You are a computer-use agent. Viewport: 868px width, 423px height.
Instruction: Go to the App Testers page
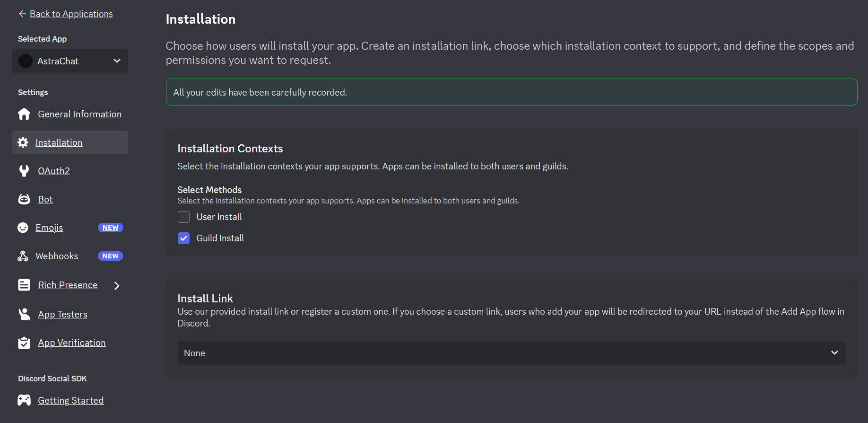(x=62, y=314)
